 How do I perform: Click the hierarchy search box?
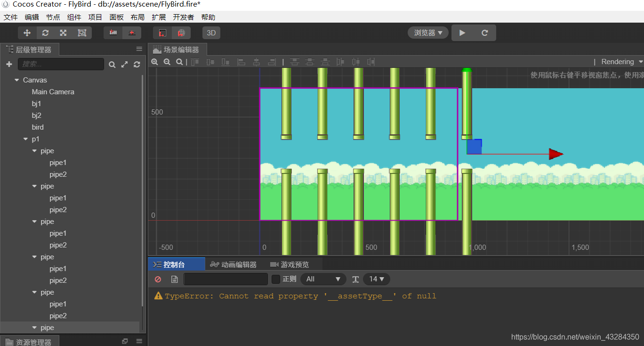61,64
